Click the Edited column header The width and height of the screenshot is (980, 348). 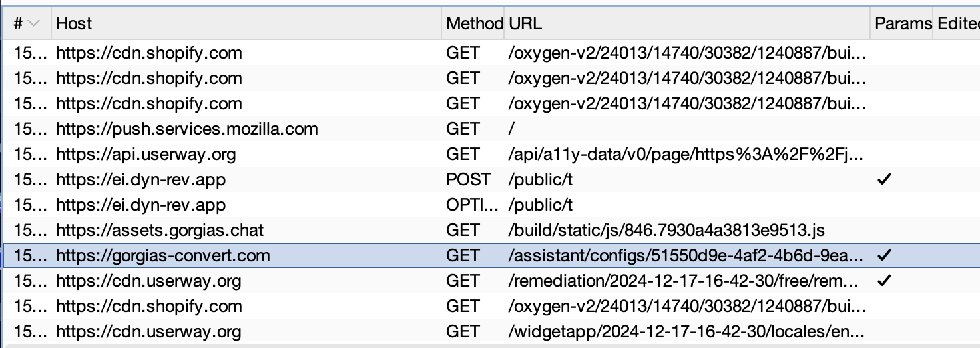(x=959, y=23)
